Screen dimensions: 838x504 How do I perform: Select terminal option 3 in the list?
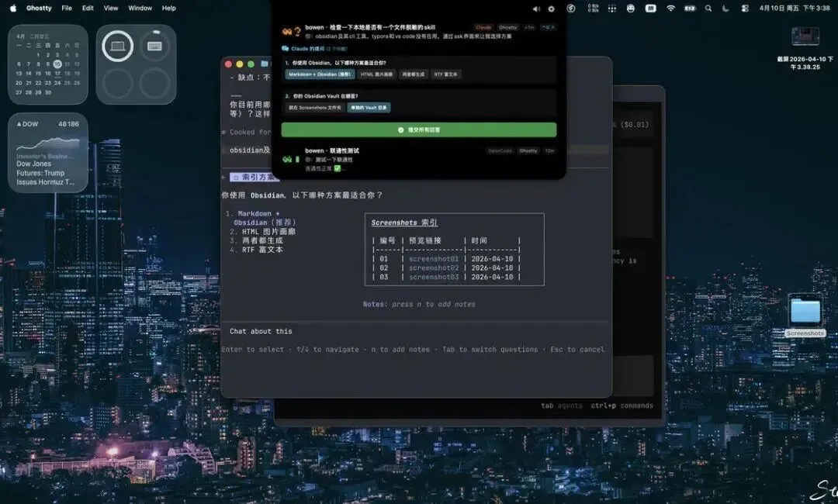(x=256, y=241)
